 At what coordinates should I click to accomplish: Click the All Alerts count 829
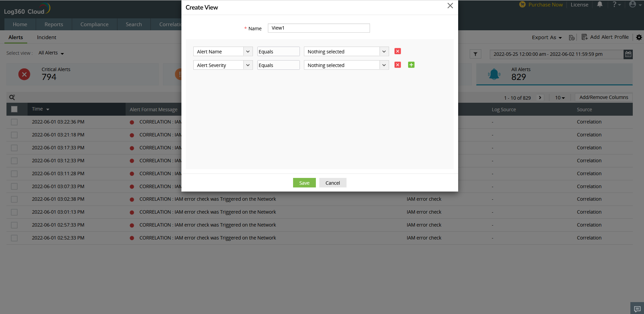tap(518, 77)
